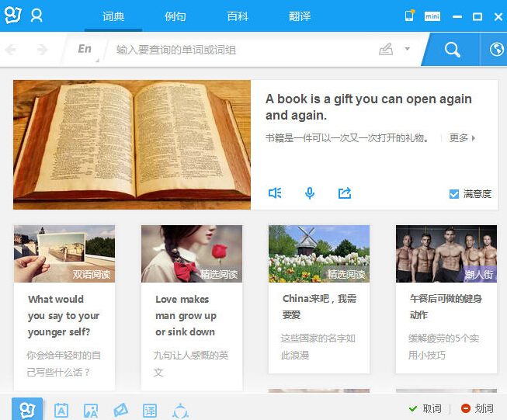Switch to the 翻译 tab
Image resolution: width=507 pixels, height=420 pixels.
click(300, 16)
